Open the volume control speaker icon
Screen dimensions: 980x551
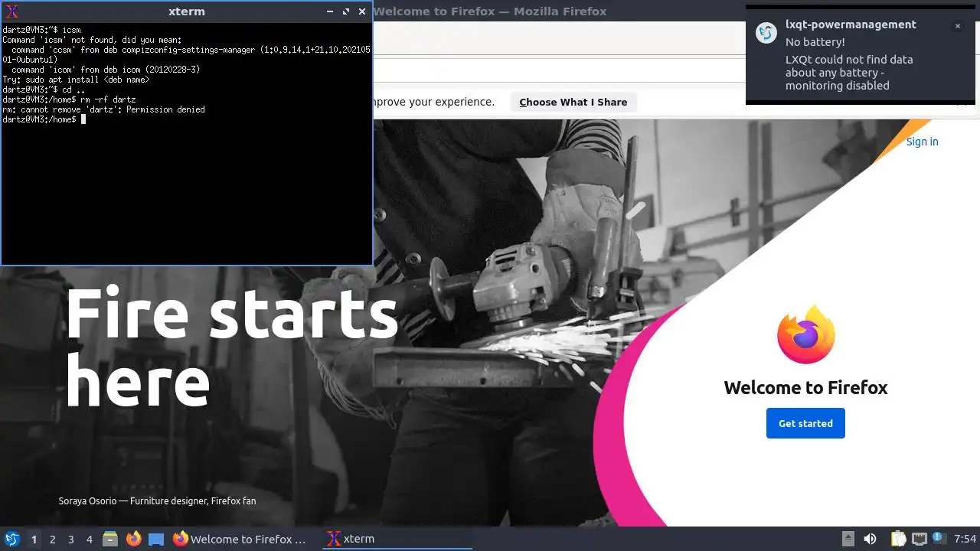click(870, 540)
